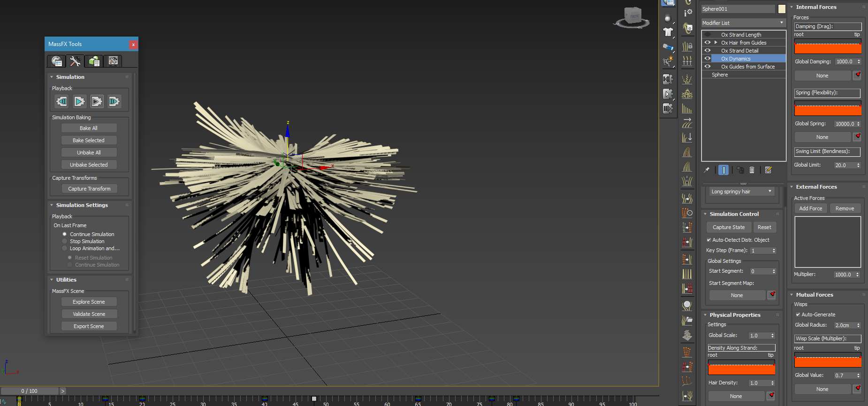Hide the Ox Strand Detail modifier

point(708,51)
